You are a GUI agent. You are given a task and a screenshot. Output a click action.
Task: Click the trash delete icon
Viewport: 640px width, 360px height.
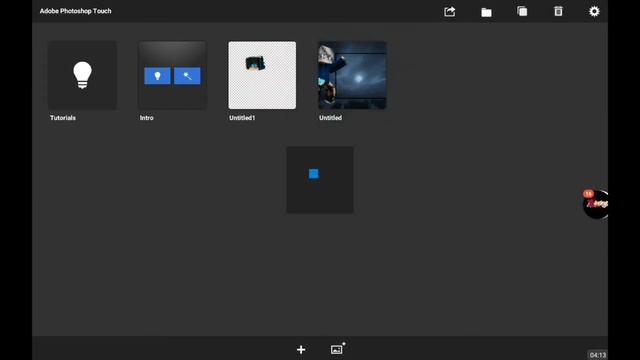click(558, 11)
